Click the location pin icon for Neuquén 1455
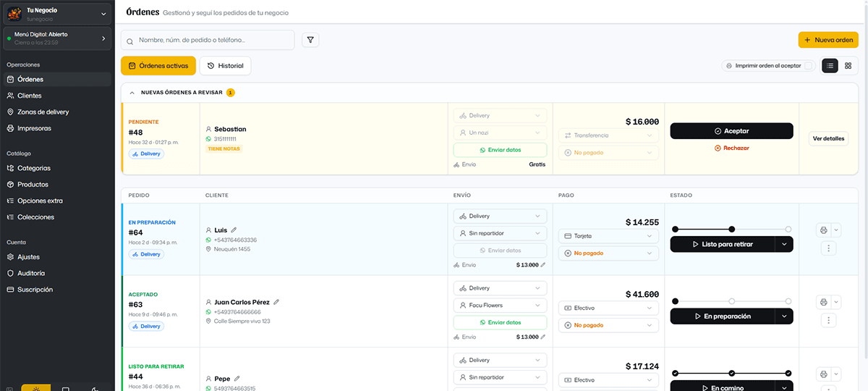 208,249
